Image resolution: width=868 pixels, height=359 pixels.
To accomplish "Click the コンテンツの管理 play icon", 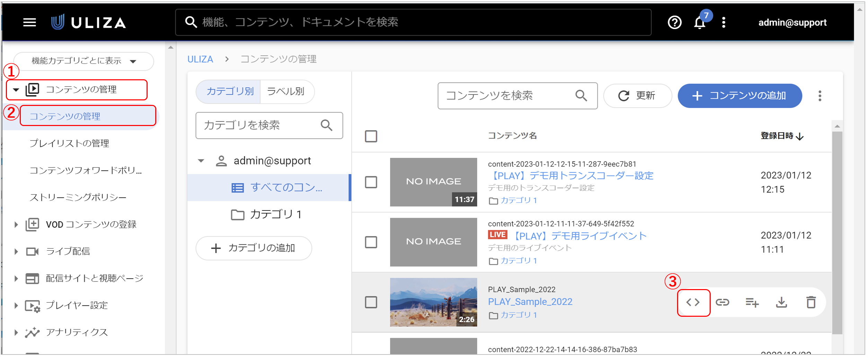I will click(x=32, y=90).
